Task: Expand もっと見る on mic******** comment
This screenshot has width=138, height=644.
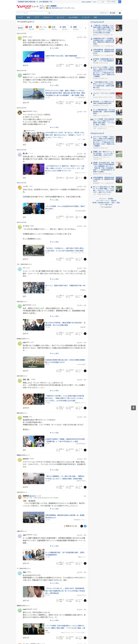Action: pyautogui.click(x=54, y=128)
